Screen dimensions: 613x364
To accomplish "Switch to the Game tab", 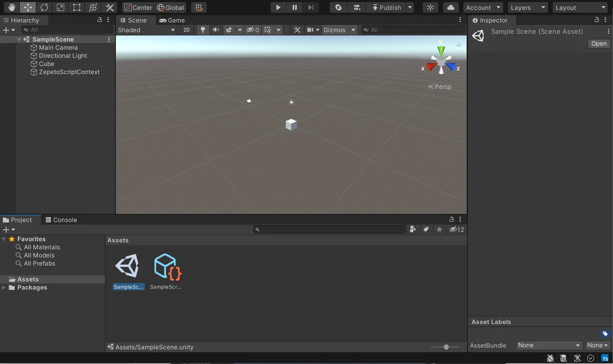I will [x=172, y=20].
